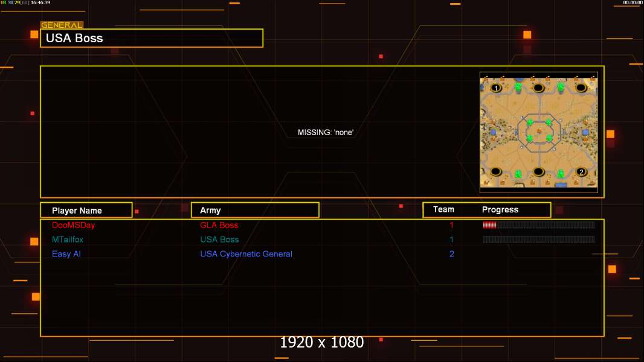Select player DooMSDay in the list
This screenshot has height=362, width=644.
click(x=73, y=225)
